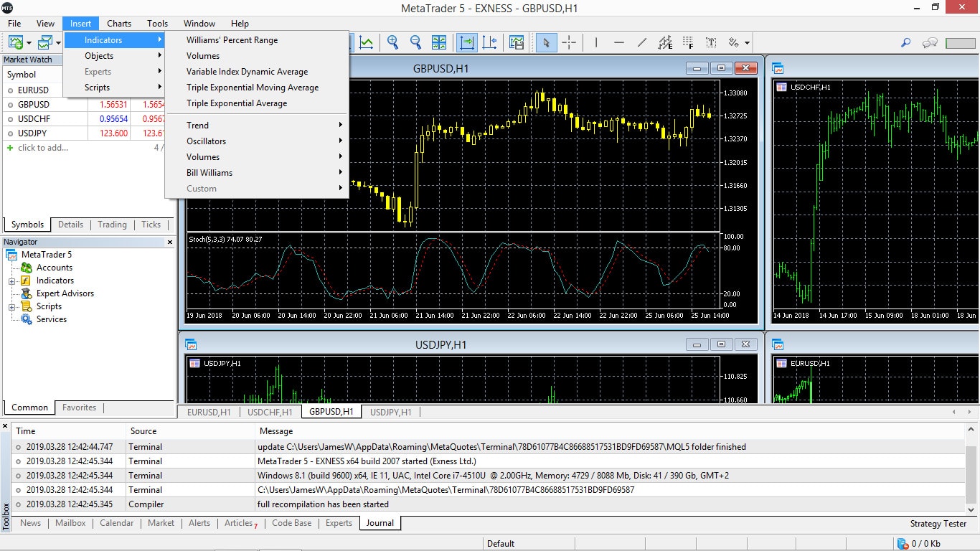The height and width of the screenshot is (551, 980).
Task: Click the Expert Advisors icon in Navigator
Action: pos(27,293)
